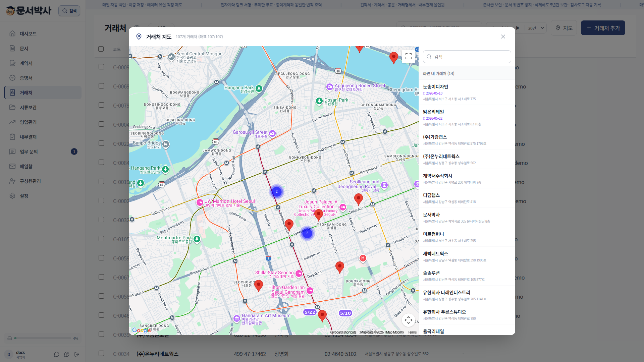Check the row C-0034 checkbox
644x362 pixels.
pos(101,353)
